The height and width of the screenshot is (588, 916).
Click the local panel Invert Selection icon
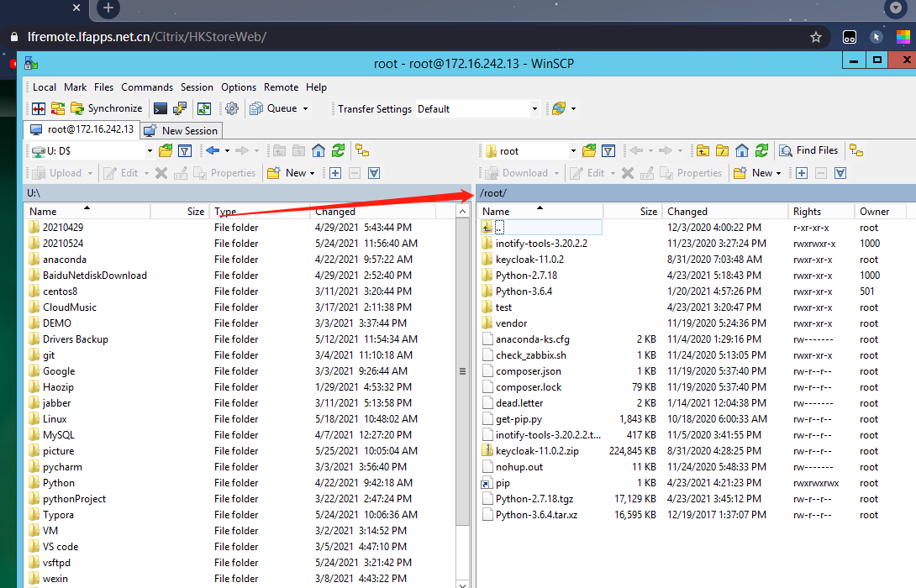click(375, 173)
